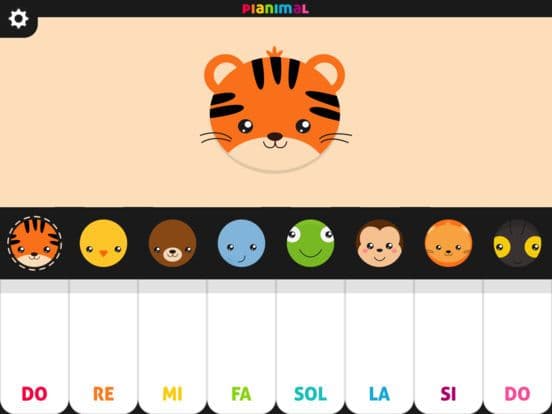The height and width of the screenshot is (414, 552).
Task: Choose the brown bear animal icon
Action: (172, 243)
